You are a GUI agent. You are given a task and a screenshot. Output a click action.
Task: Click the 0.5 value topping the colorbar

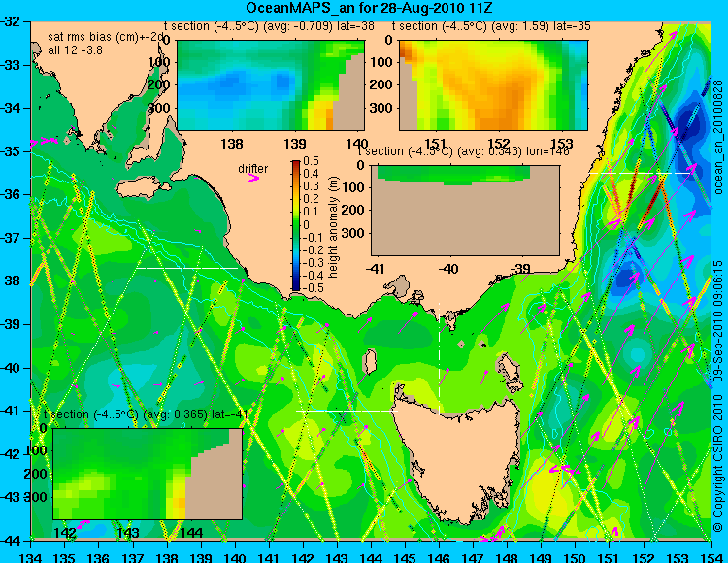tap(311, 160)
